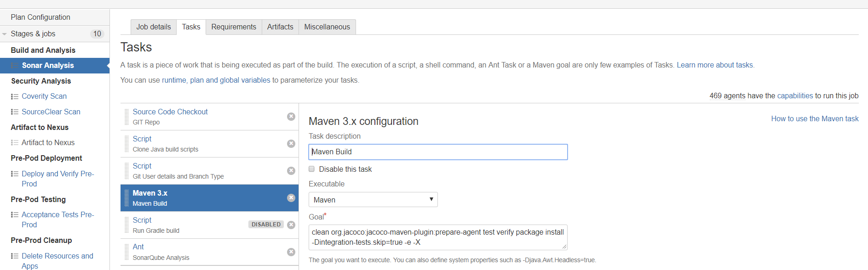Click the Task description input field
Screen dimensions: 868x270
click(x=438, y=152)
